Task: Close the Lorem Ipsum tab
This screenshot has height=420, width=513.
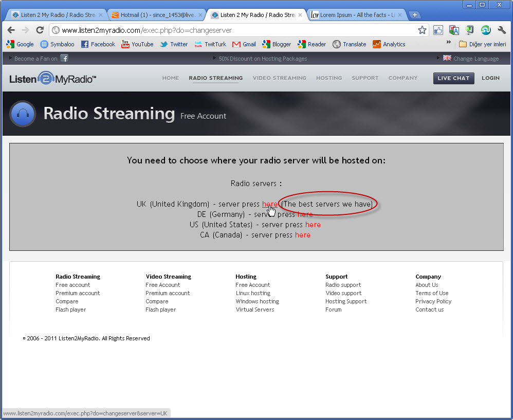Action: click(x=399, y=15)
